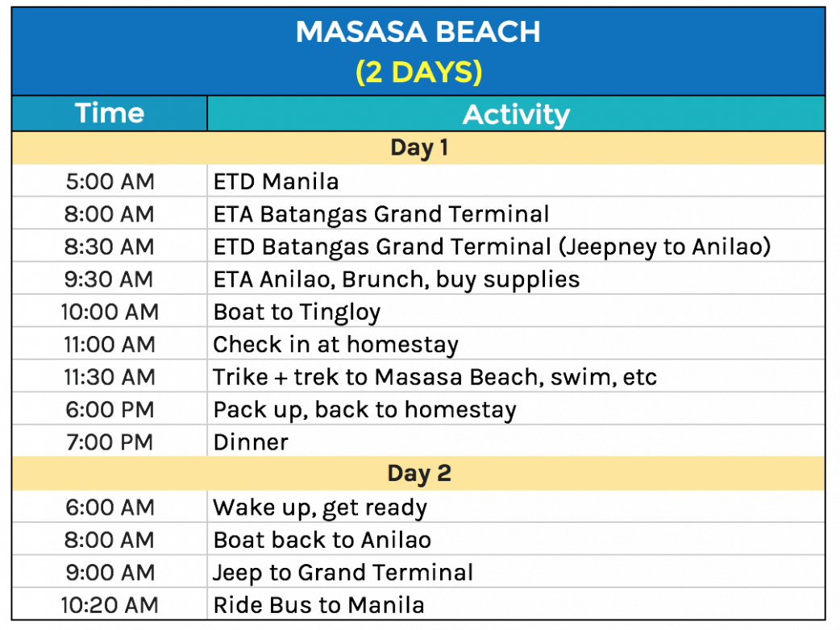Click the ETD Manila activity cell

(x=276, y=181)
